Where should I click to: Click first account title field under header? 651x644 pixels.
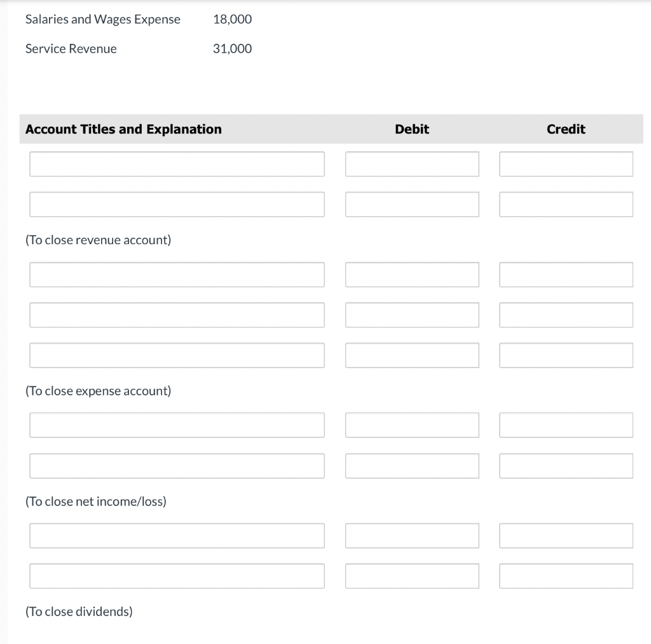pos(177,164)
